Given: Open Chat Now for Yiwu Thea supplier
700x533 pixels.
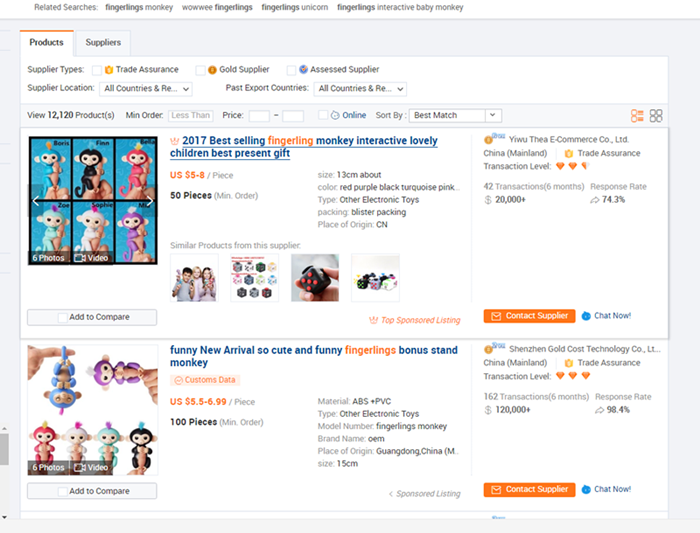Looking at the screenshot, I should coord(606,316).
